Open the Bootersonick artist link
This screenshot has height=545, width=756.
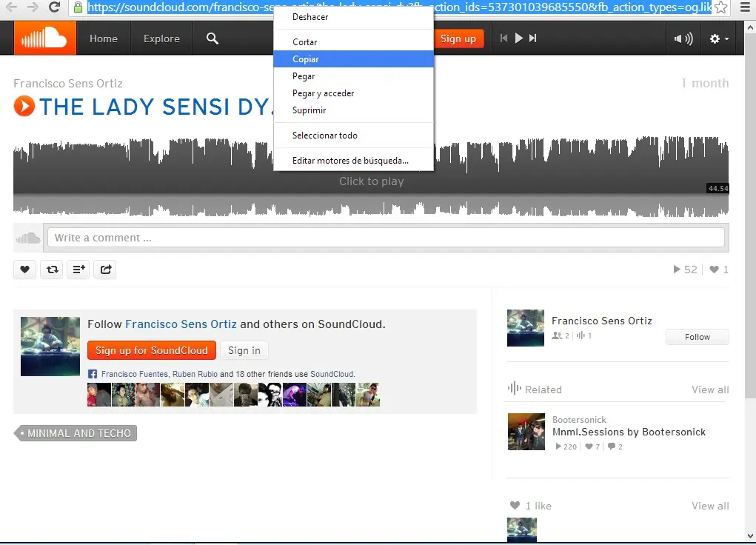coord(579,420)
